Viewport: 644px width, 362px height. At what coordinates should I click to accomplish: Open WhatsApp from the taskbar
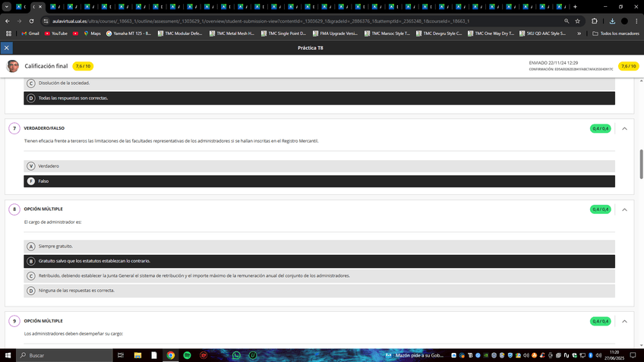[236, 355]
